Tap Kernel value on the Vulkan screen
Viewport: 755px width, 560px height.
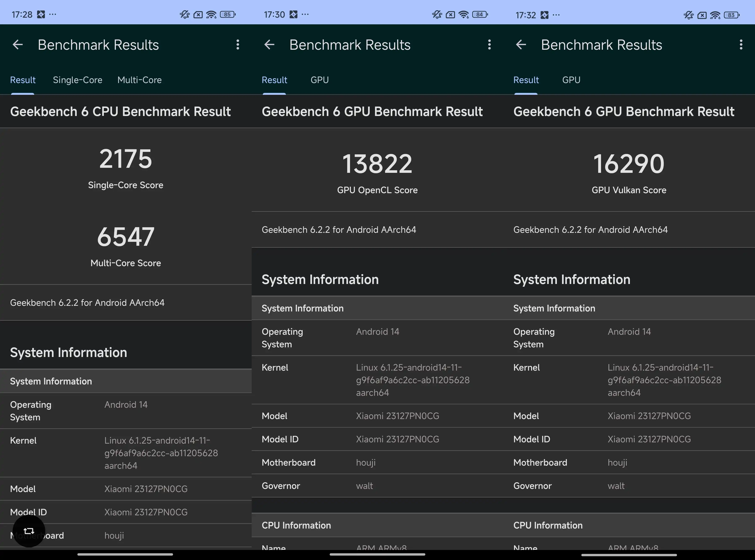665,380
